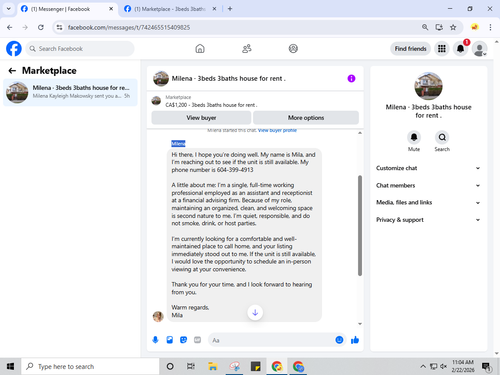Screen dimensions: 500x375
Task: Open the Friends icon in top navigation
Action: [x=247, y=49]
